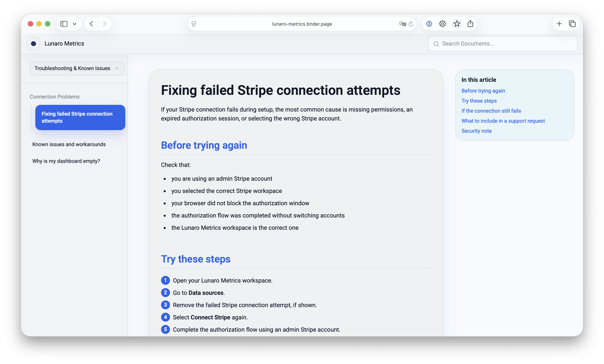Screen dimensions: 604x364
Task: Click step 3 about removing failed Stripe attempt
Action: [245, 305]
